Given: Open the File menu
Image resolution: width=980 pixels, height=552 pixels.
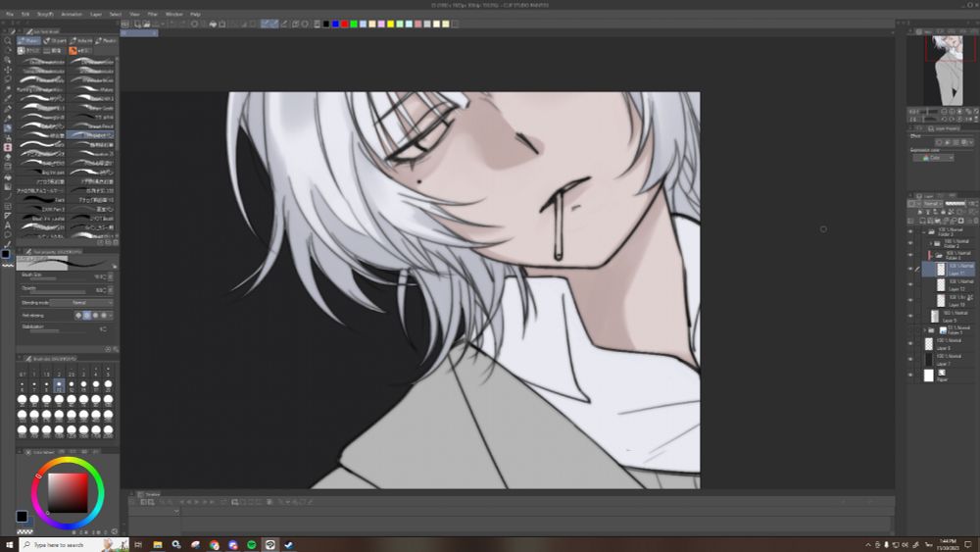Looking at the screenshot, I should (x=9, y=14).
